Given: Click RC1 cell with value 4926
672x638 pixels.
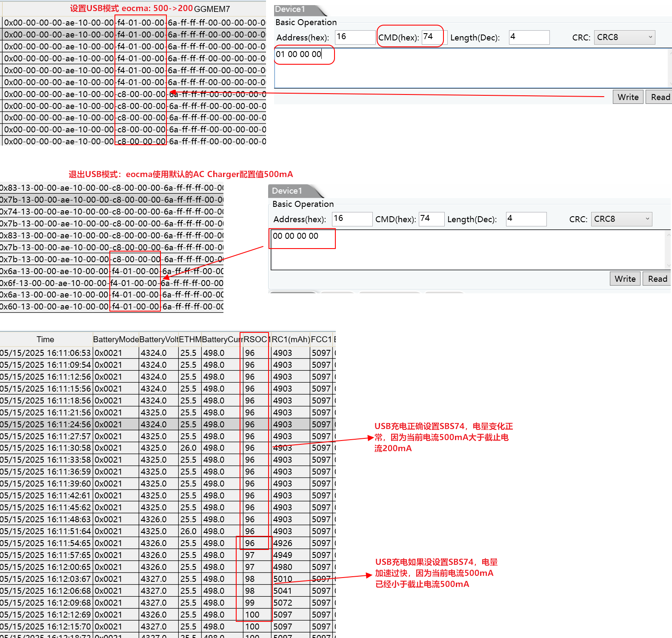Looking at the screenshot, I should click(291, 543).
